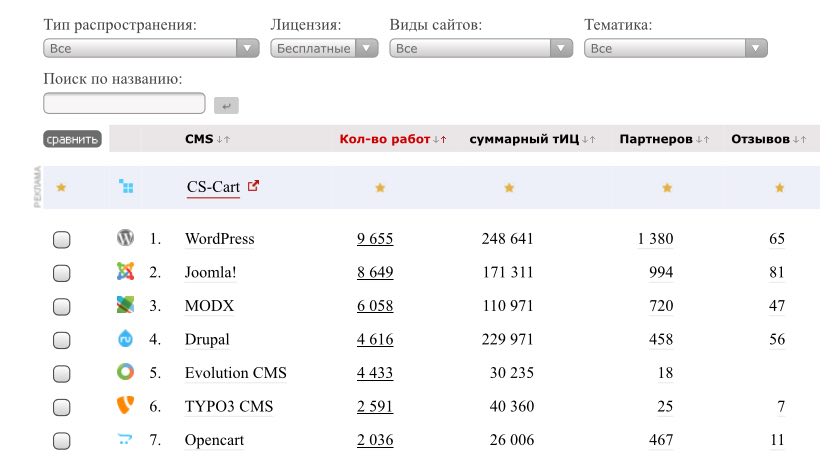Click MODX reviews value 47
This screenshot has height=466, width=840.
[x=777, y=306]
